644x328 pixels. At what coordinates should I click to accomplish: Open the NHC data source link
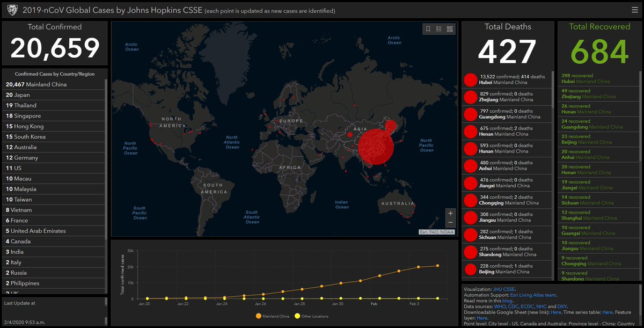coord(541,307)
